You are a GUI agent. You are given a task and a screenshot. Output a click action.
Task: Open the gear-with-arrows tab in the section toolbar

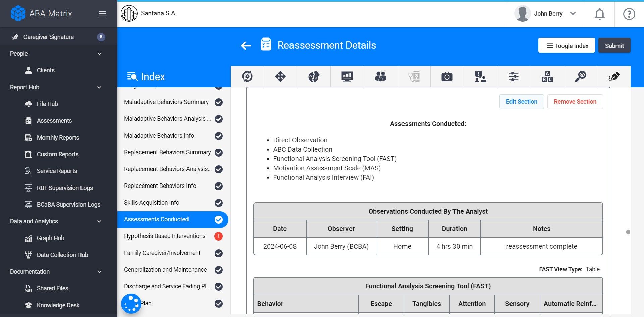[x=247, y=76]
